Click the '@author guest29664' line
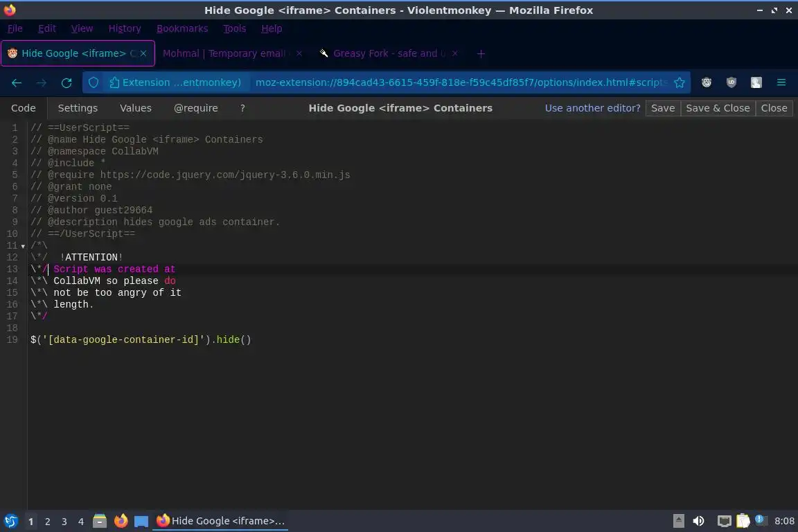 pos(91,210)
